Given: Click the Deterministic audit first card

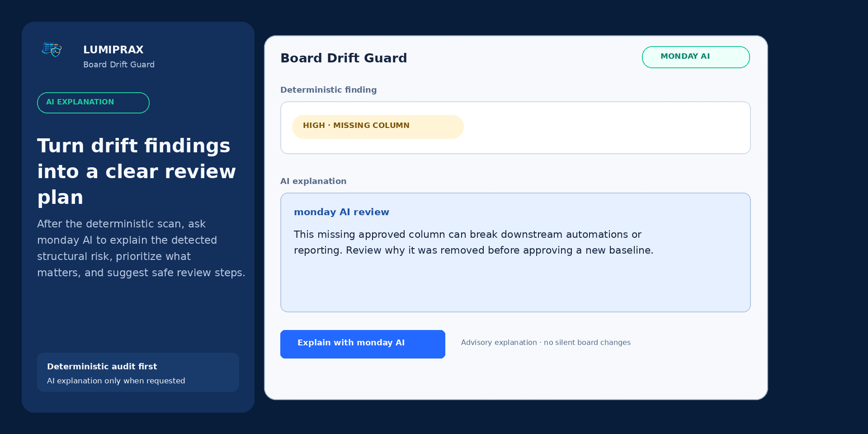Looking at the screenshot, I should [x=138, y=372].
